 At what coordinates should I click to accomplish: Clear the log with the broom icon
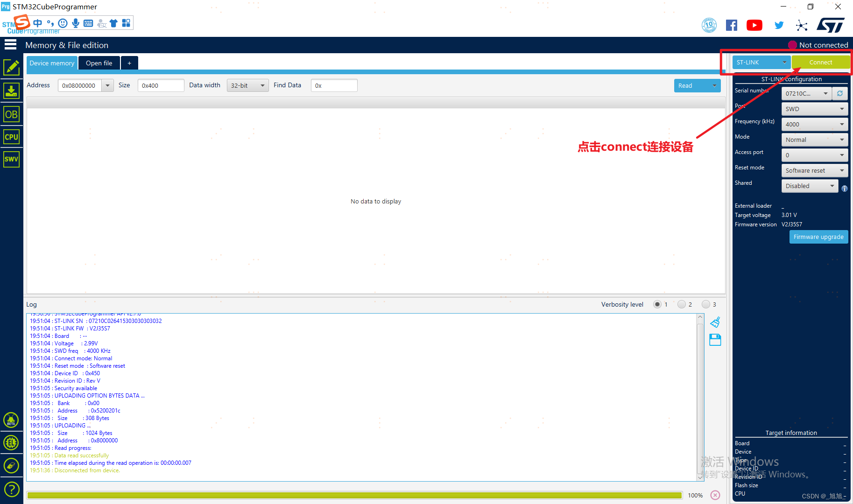coord(715,322)
